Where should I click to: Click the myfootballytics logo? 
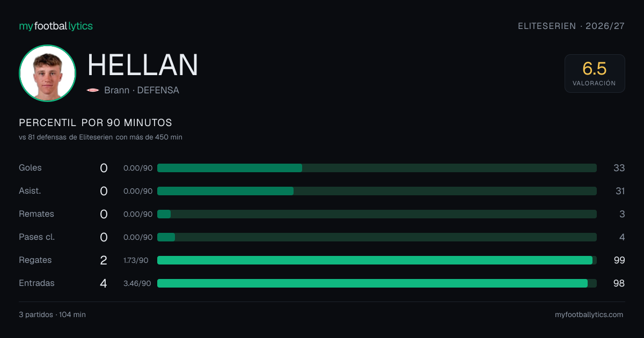pyautogui.click(x=56, y=26)
